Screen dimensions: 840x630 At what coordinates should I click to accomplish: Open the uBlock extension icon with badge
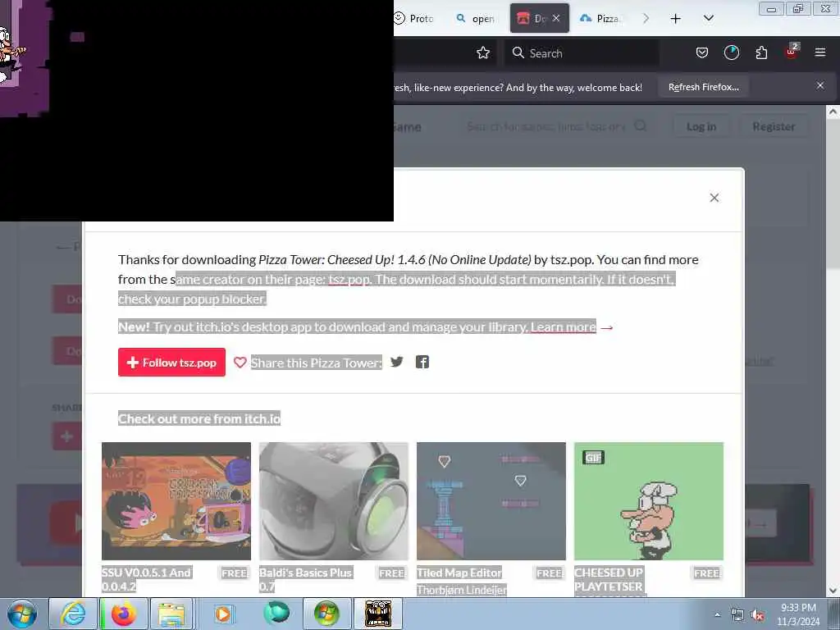(792, 52)
